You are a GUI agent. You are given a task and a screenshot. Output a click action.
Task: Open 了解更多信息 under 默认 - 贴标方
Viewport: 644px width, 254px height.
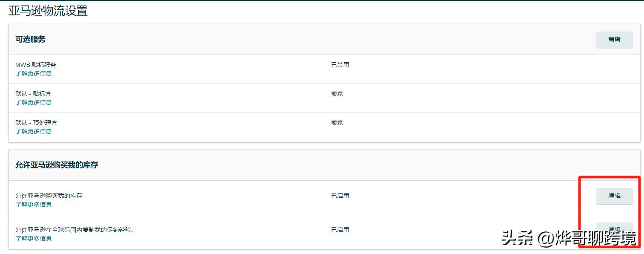[34, 102]
